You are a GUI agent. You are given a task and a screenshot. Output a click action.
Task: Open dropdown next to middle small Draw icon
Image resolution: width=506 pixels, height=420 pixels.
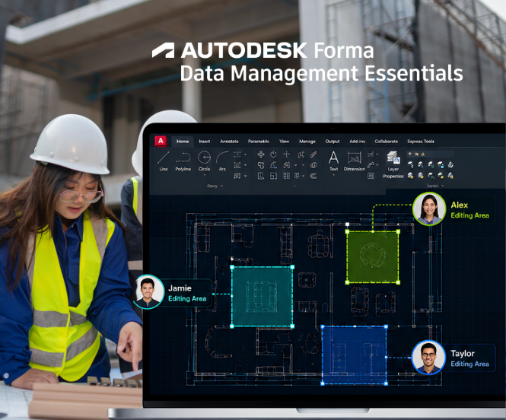(x=245, y=165)
